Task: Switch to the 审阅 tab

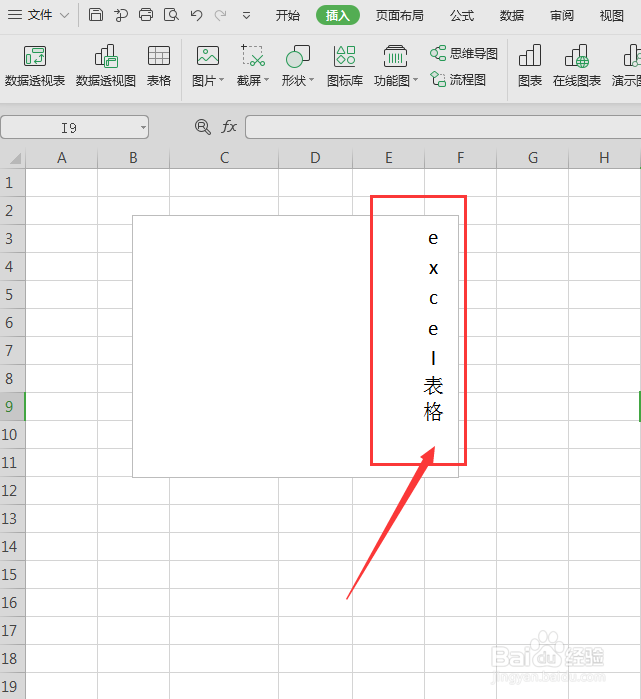Action: coord(562,16)
